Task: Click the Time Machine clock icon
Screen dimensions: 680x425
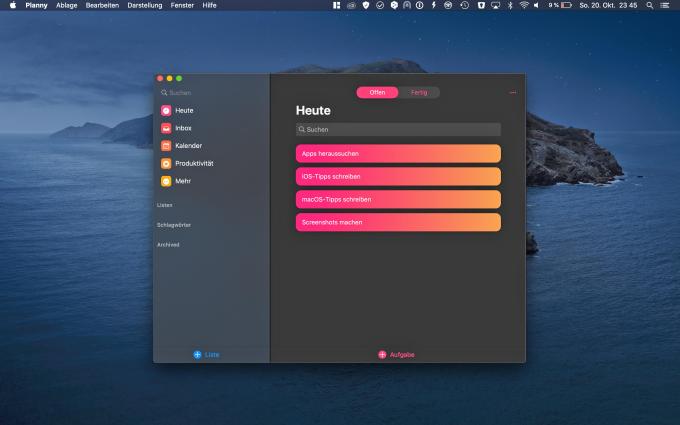Action: point(464,5)
